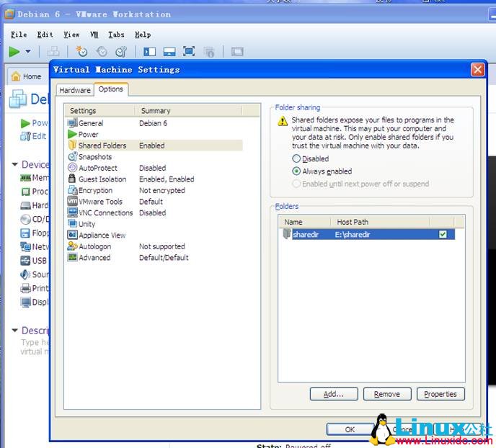The height and width of the screenshot is (448, 496).
Task: Click the Settings column header
Action: tap(100, 111)
